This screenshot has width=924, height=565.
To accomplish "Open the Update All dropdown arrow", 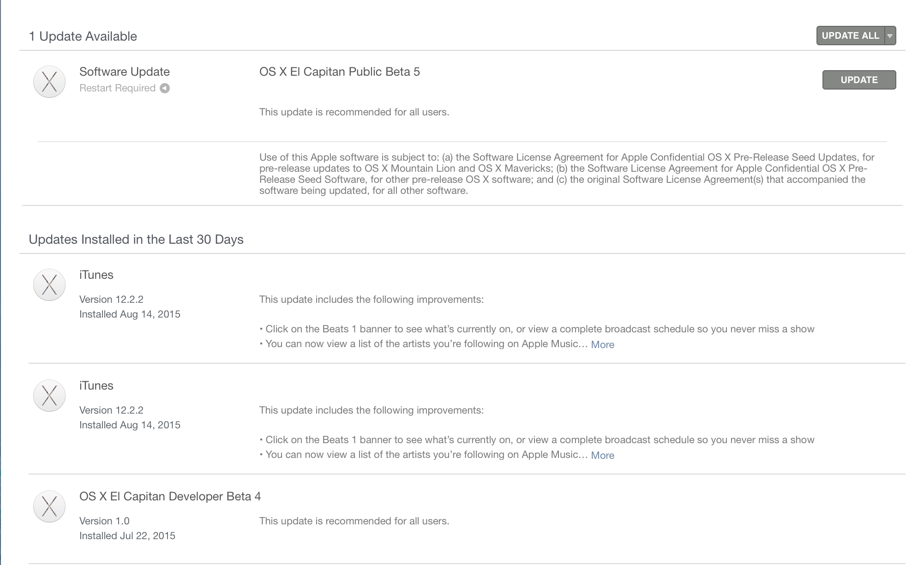I will tap(890, 36).
